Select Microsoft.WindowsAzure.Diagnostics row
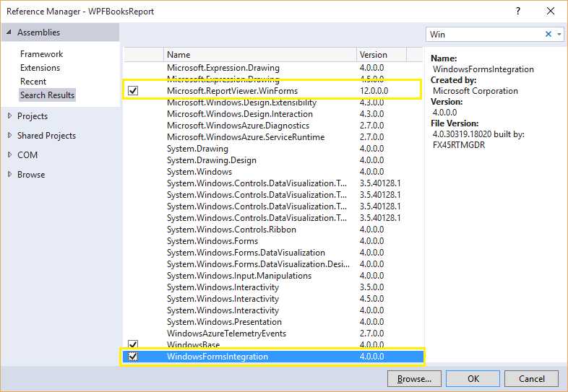568x392 pixels. (273, 126)
